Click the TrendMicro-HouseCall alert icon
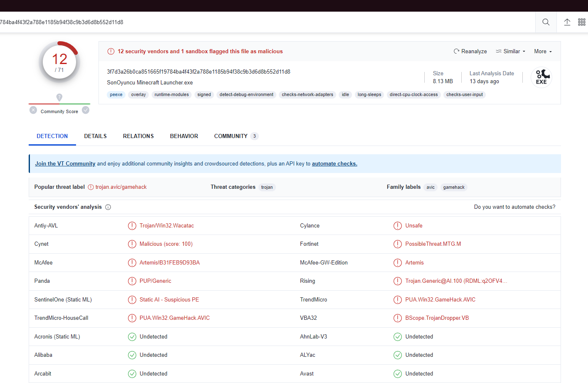 coord(132,318)
